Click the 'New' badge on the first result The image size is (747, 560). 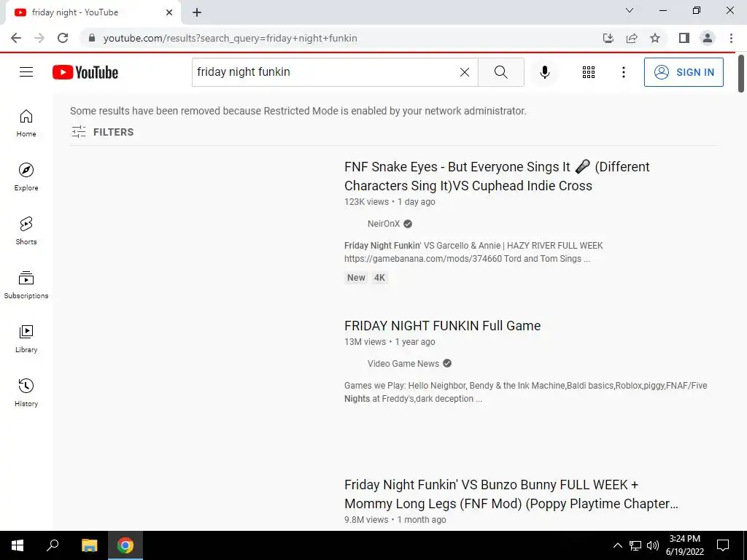click(356, 278)
